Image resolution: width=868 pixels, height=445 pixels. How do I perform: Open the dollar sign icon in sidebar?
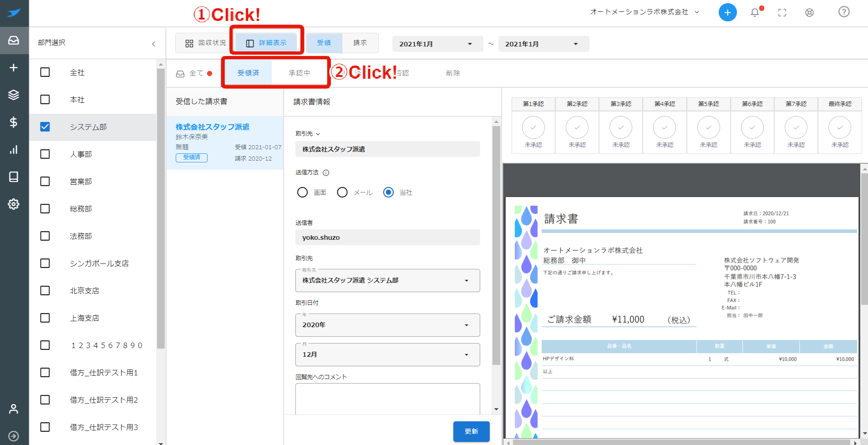(x=14, y=122)
